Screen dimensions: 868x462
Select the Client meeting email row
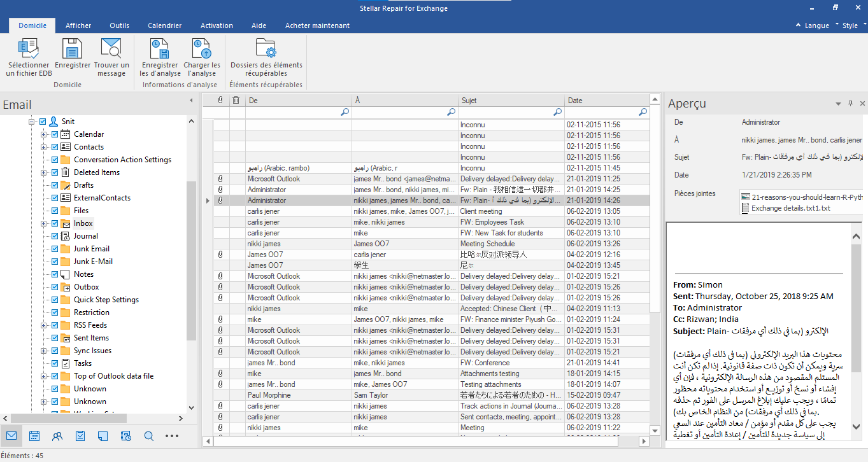(x=431, y=211)
